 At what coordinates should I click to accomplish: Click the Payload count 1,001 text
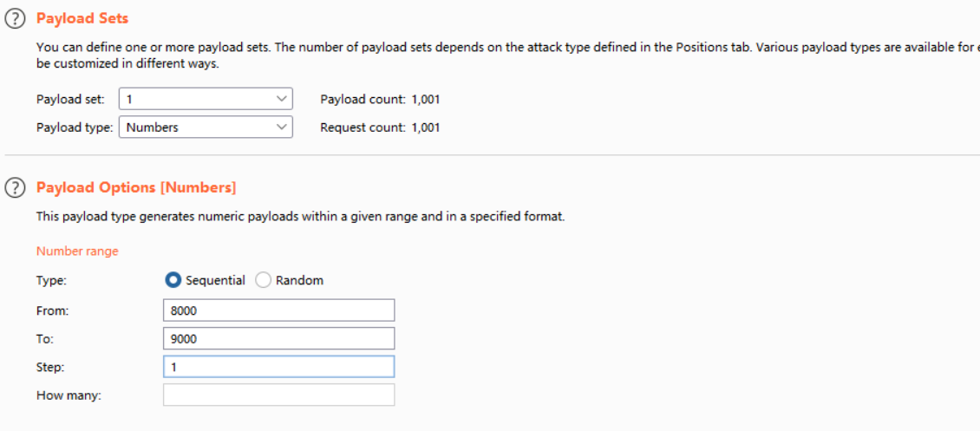pos(380,100)
